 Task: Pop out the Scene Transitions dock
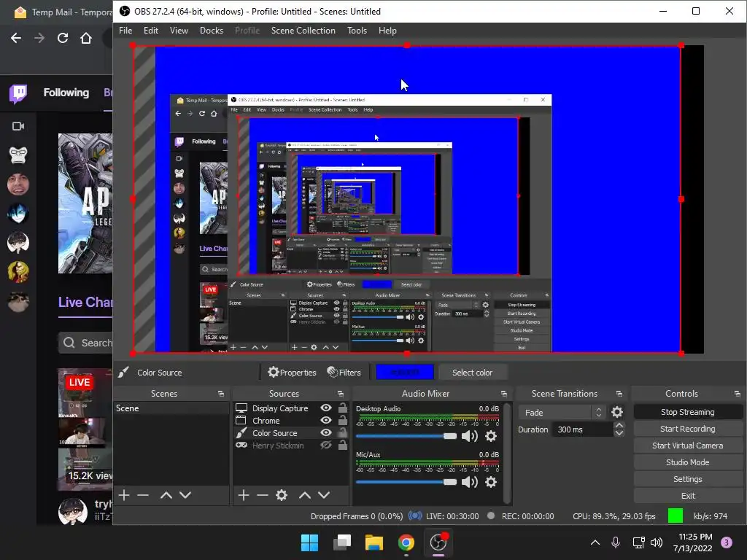pos(619,394)
